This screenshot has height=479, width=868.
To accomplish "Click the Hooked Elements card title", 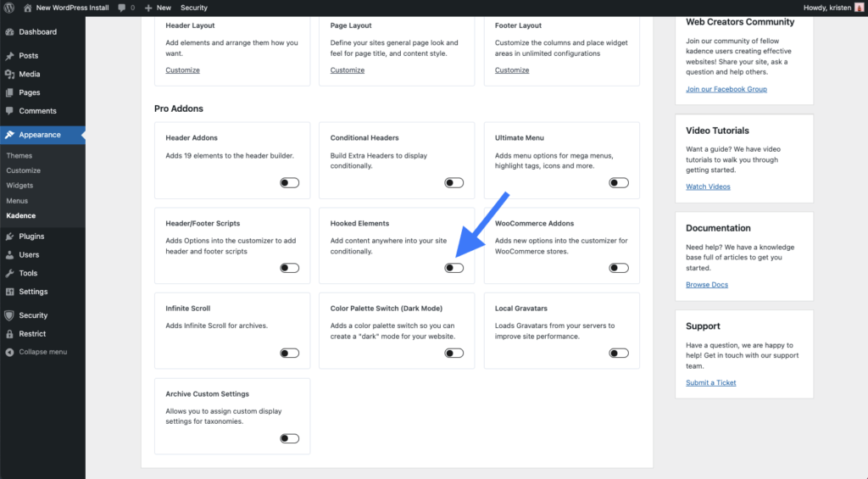I will [359, 224].
